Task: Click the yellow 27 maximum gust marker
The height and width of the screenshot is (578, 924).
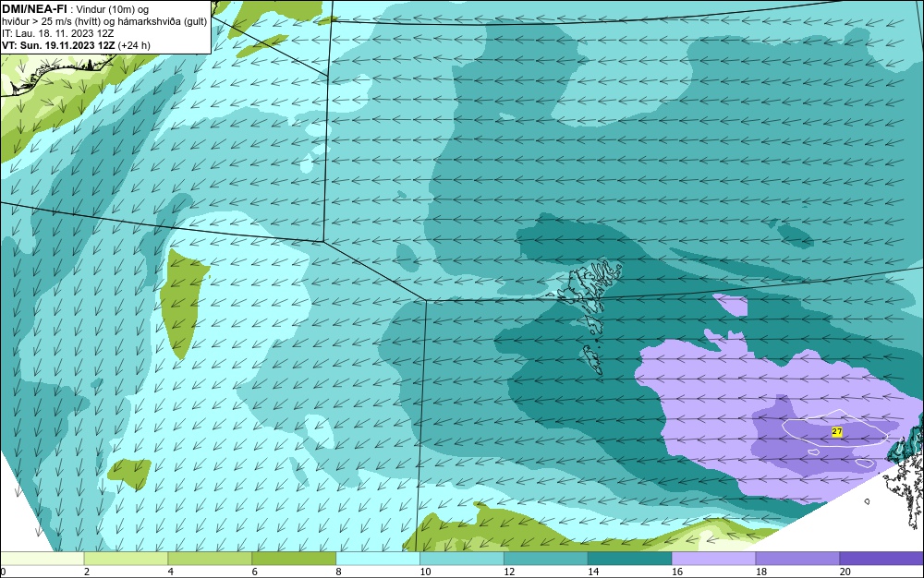Action: pos(837,432)
